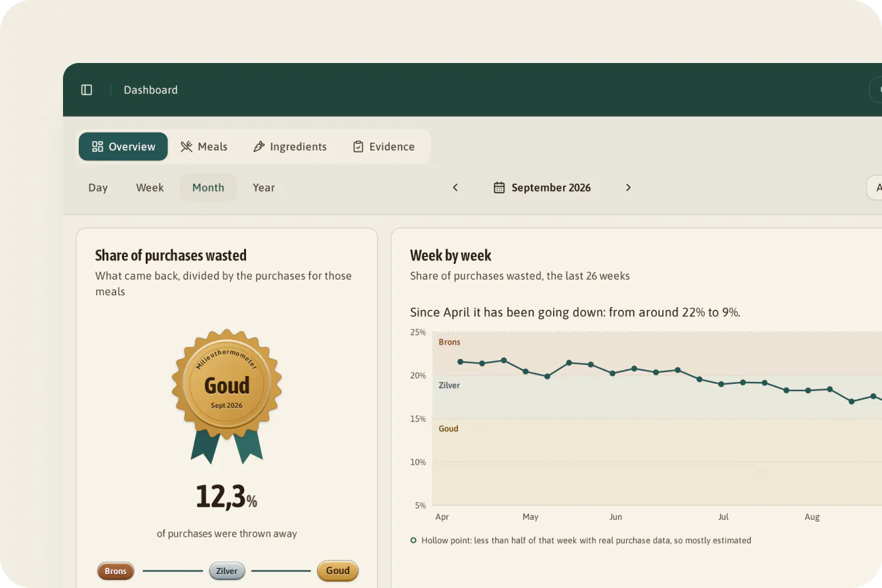Go to the Evidence tab
This screenshot has height=588, width=882.
click(x=384, y=146)
